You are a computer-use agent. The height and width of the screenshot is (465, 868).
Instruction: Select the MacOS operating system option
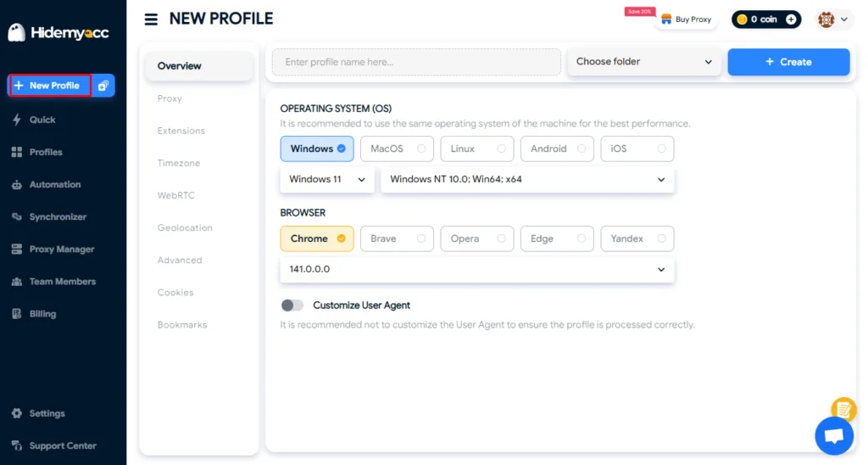tap(397, 148)
